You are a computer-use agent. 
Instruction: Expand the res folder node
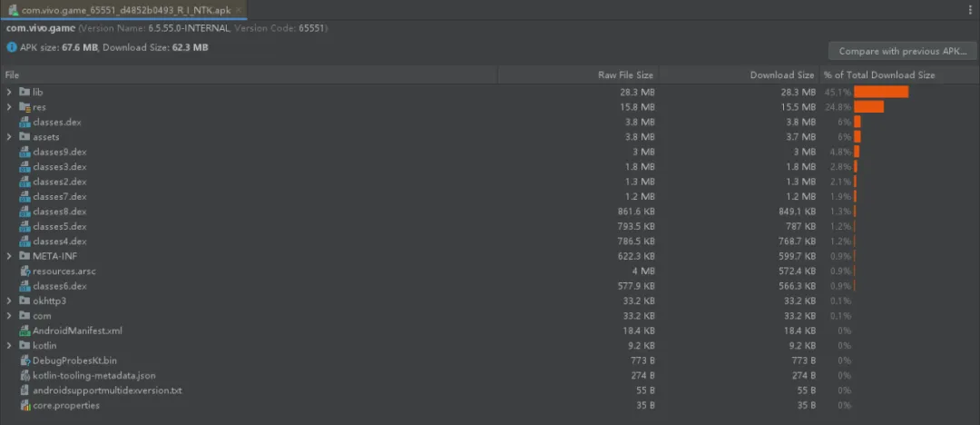click(x=9, y=107)
